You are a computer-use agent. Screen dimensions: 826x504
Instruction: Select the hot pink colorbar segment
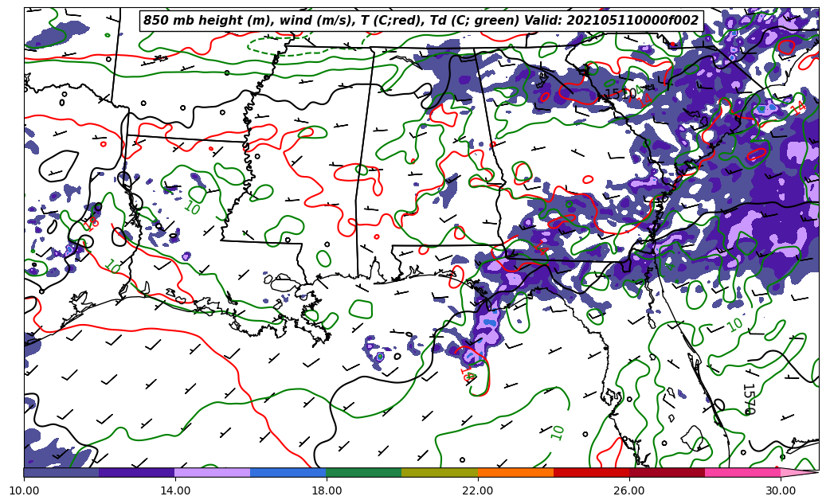742,472
